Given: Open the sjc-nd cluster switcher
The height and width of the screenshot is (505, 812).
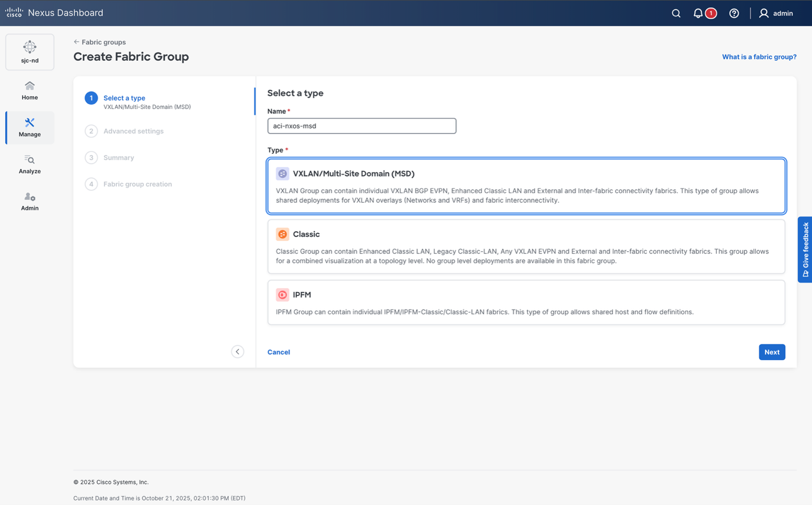Looking at the screenshot, I should click(30, 52).
